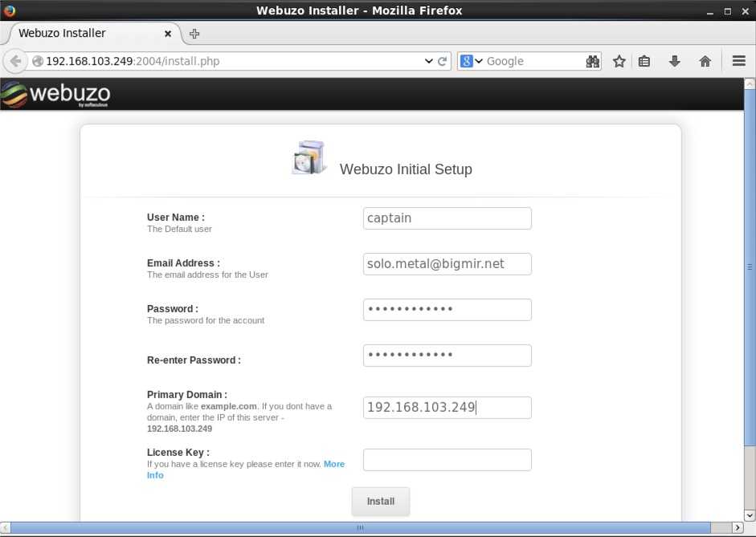Open the bookmarks list icon

pyautogui.click(x=644, y=61)
